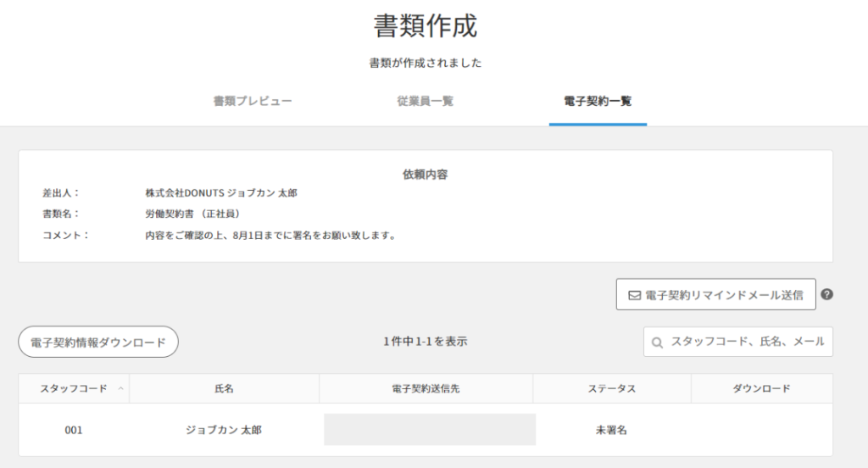The image size is (868, 468).
Task: Switch to the 従業員一覧 tab
Action: pyautogui.click(x=426, y=102)
